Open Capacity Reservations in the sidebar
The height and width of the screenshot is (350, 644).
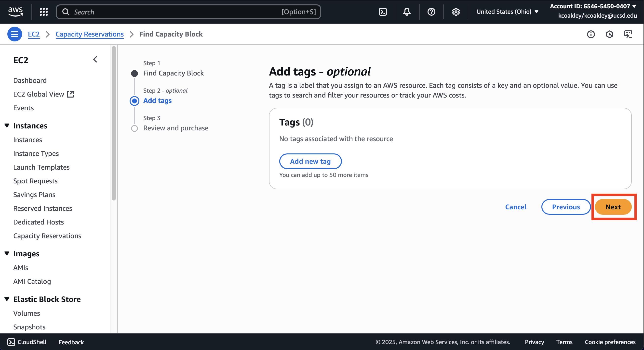click(47, 236)
